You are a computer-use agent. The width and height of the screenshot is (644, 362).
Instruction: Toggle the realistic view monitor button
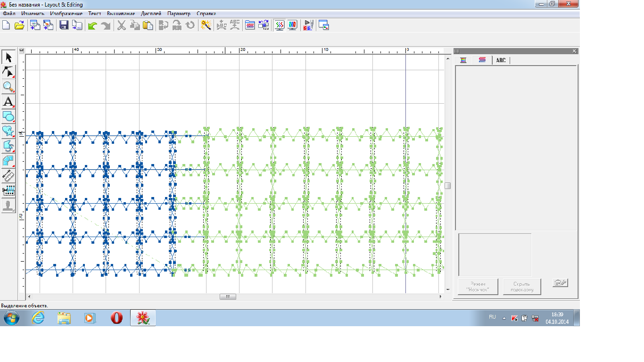pos(293,25)
